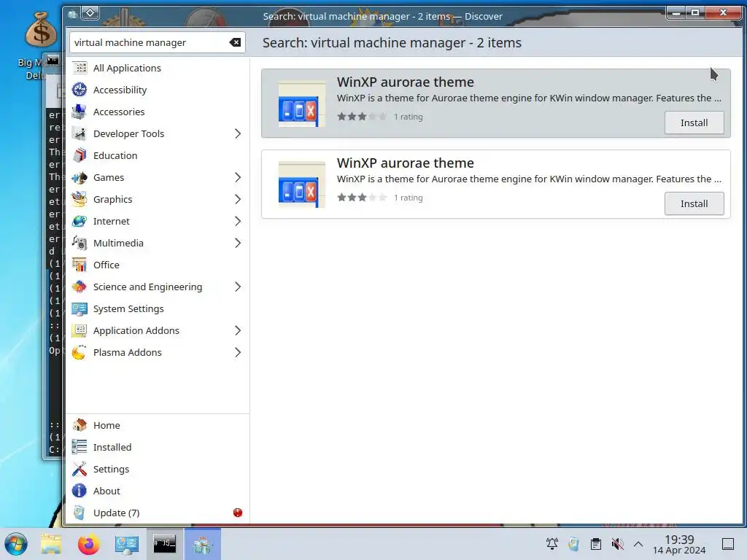Select the Developer Tools category
Image resolution: width=747 pixels, height=560 pixels.
point(158,134)
